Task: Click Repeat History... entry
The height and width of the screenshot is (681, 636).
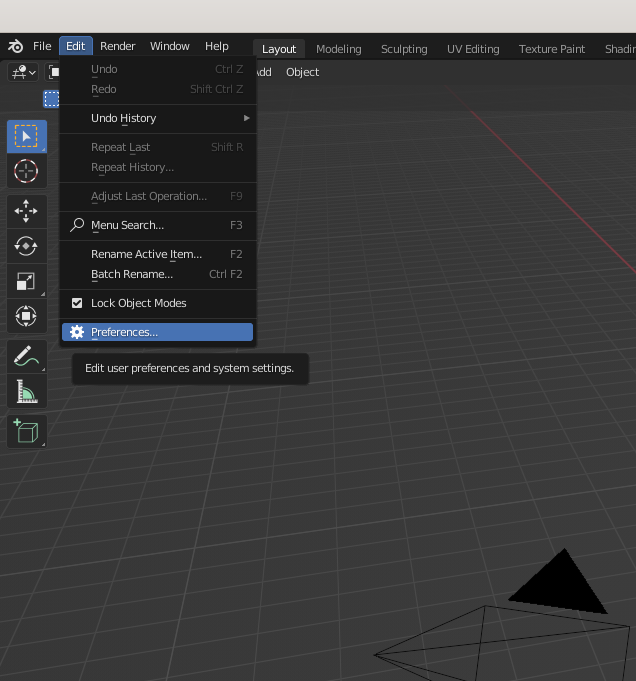Action: (158, 167)
